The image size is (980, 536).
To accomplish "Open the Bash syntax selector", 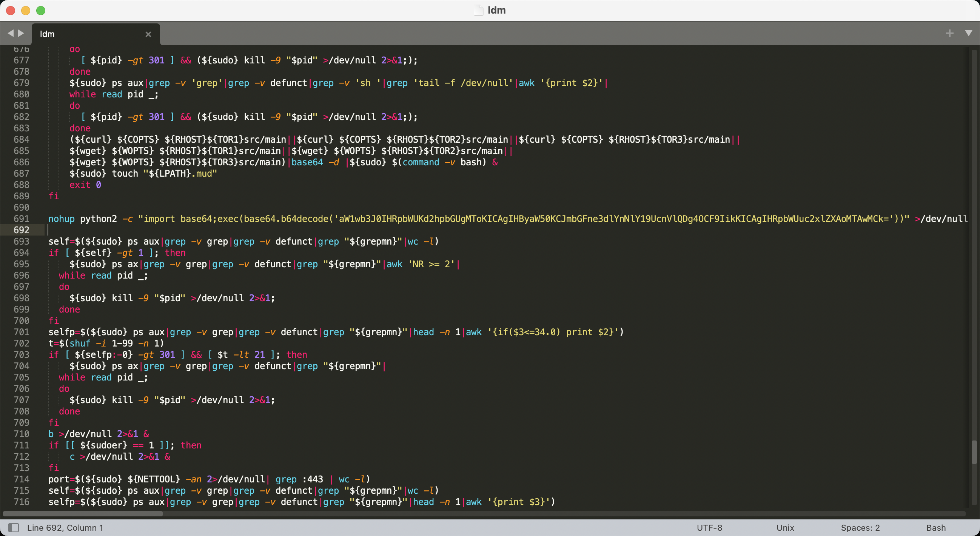I will coord(936,528).
